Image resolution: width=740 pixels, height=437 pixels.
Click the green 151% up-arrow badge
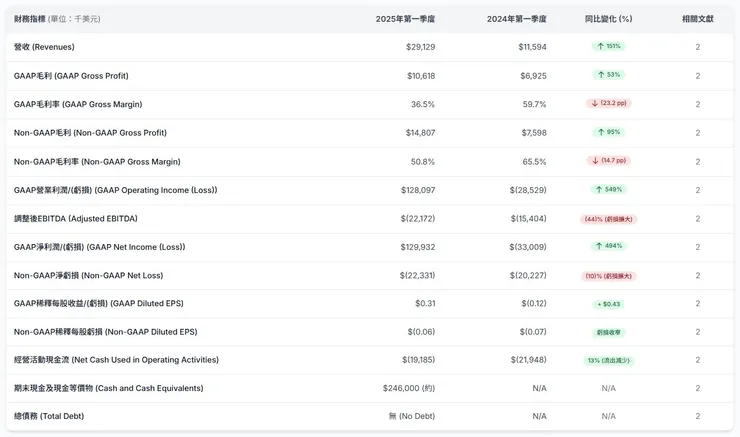pos(608,46)
